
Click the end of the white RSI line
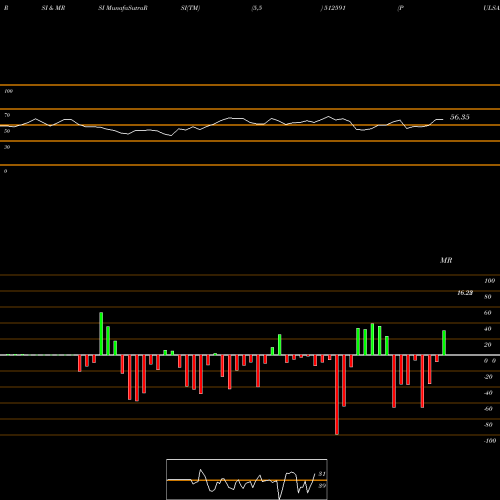(443, 119)
